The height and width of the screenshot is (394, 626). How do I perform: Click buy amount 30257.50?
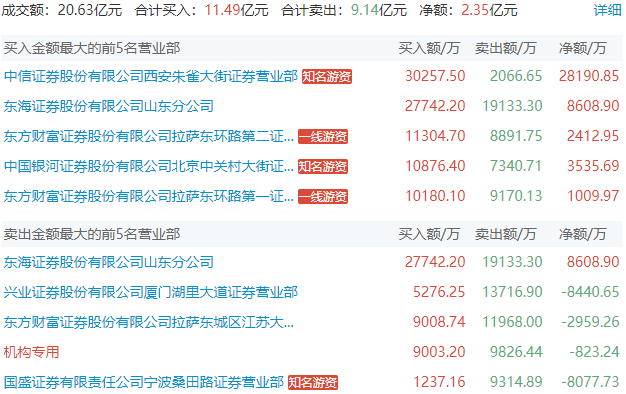pos(435,76)
